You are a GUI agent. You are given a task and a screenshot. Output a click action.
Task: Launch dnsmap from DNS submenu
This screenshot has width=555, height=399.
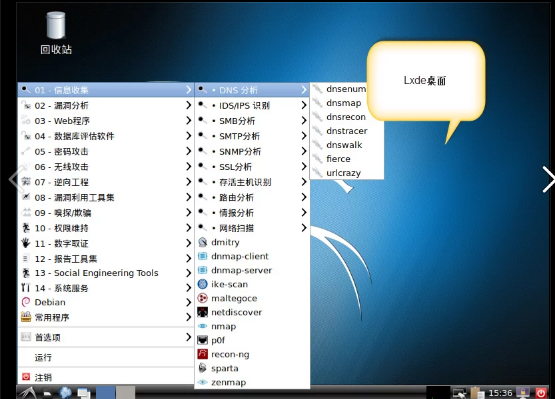[347, 103]
